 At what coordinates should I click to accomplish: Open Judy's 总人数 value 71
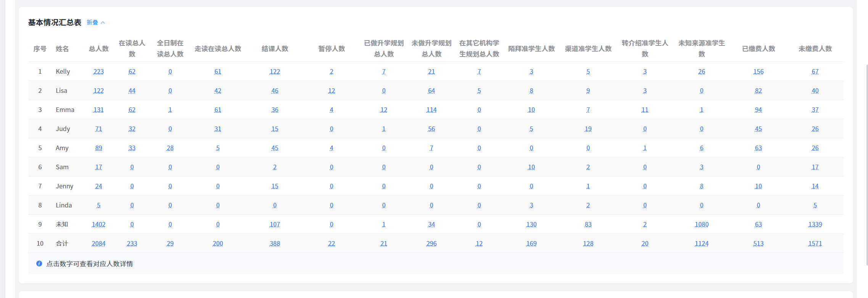click(98, 129)
